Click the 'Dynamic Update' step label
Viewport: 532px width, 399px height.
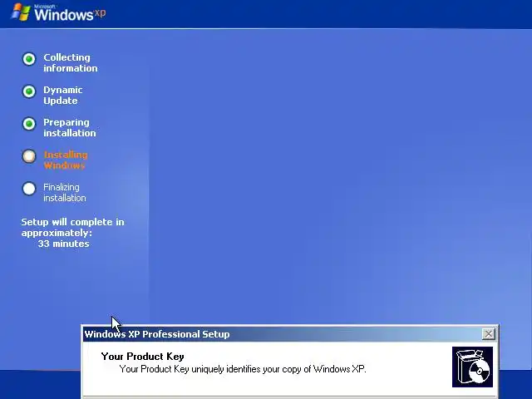(x=63, y=96)
